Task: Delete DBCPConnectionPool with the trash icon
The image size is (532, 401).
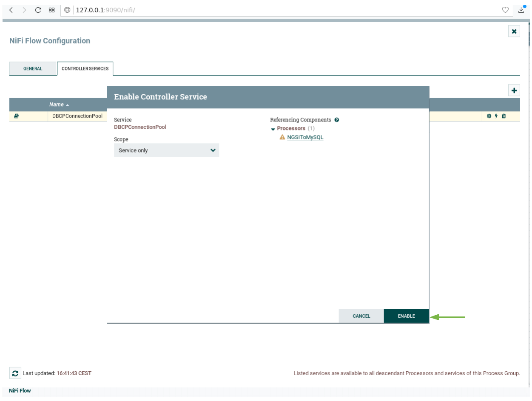Action: (x=504, y=116)
